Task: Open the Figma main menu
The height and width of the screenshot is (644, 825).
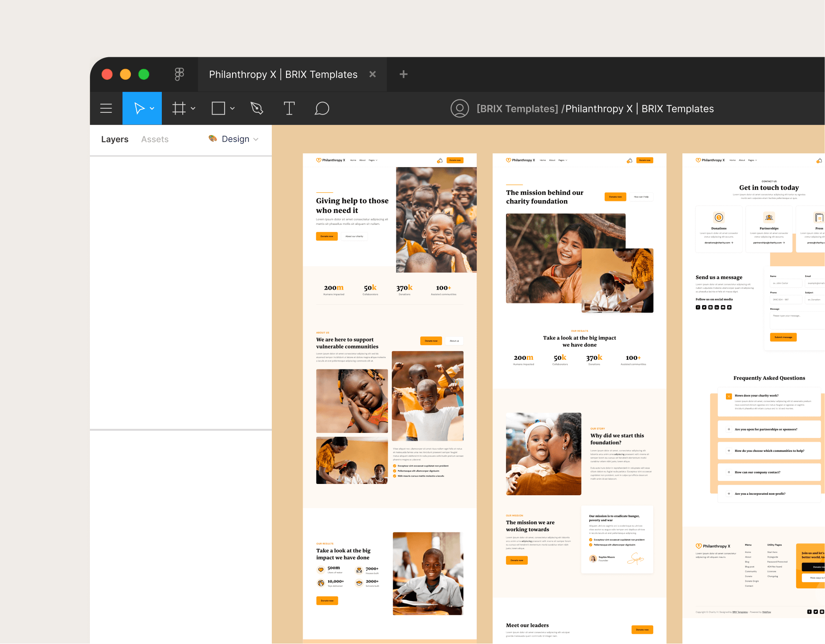Action: (x=106, y=108)
